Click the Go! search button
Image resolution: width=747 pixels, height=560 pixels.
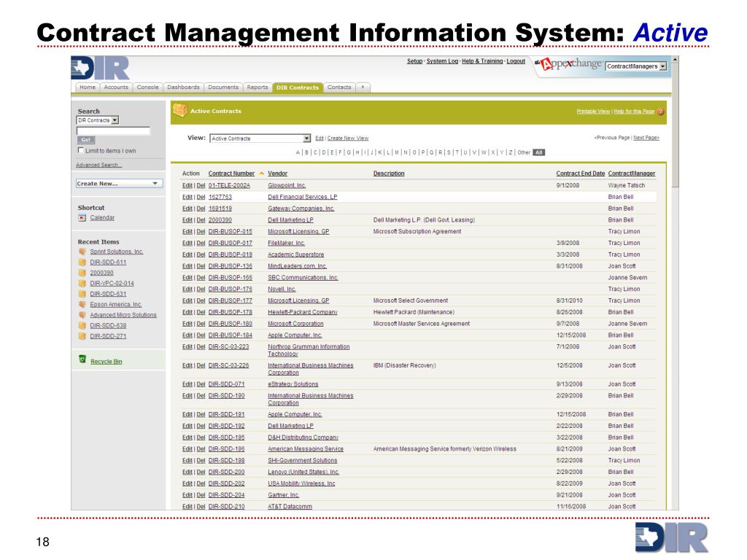86,139
